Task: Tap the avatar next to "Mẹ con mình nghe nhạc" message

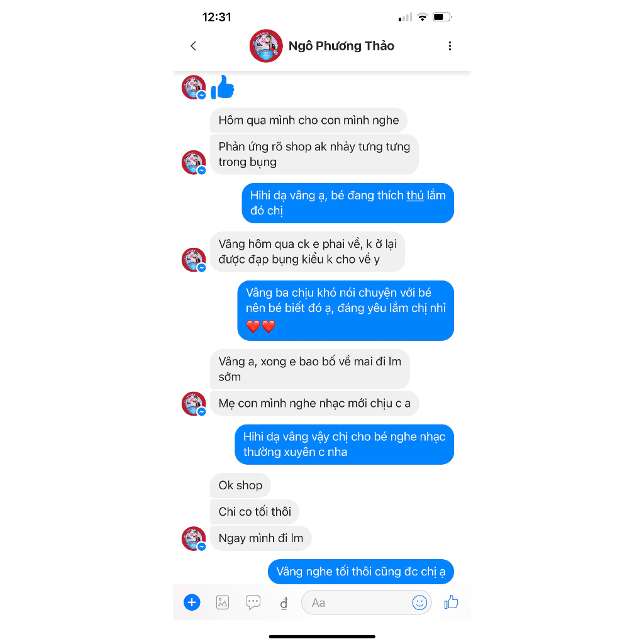Action: click(x=194, y=403)
